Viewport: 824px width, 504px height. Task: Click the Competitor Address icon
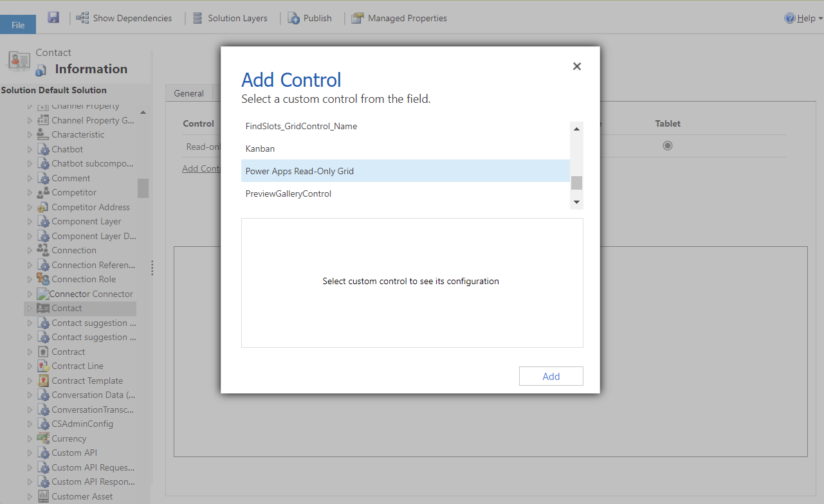43,207
